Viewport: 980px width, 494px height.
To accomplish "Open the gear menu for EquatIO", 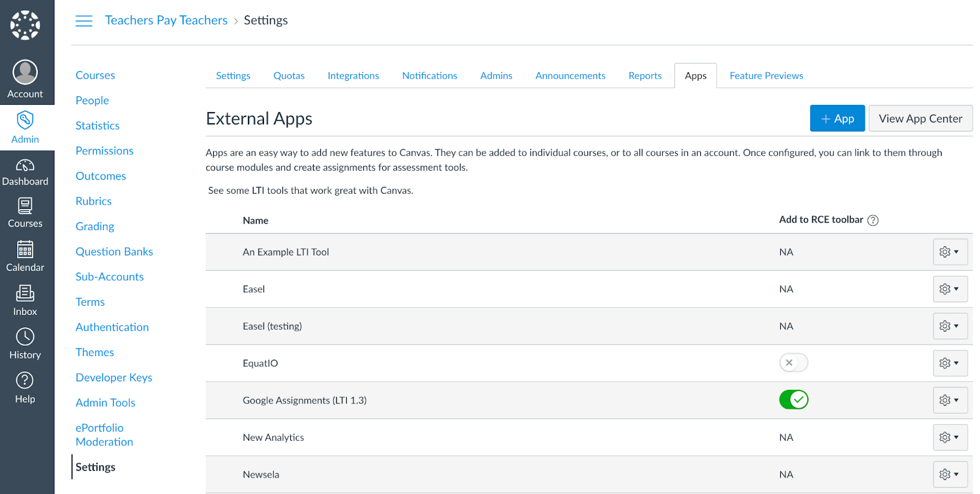I will (950, 363).
